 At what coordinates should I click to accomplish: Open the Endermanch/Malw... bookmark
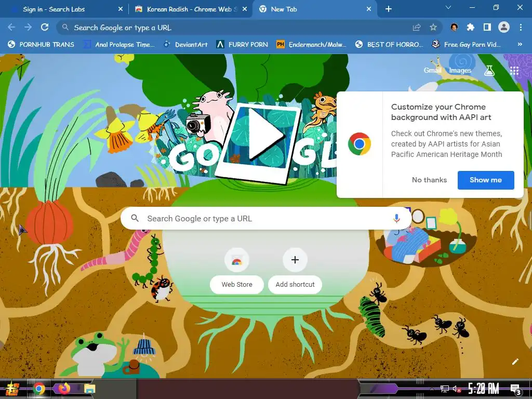312,45
